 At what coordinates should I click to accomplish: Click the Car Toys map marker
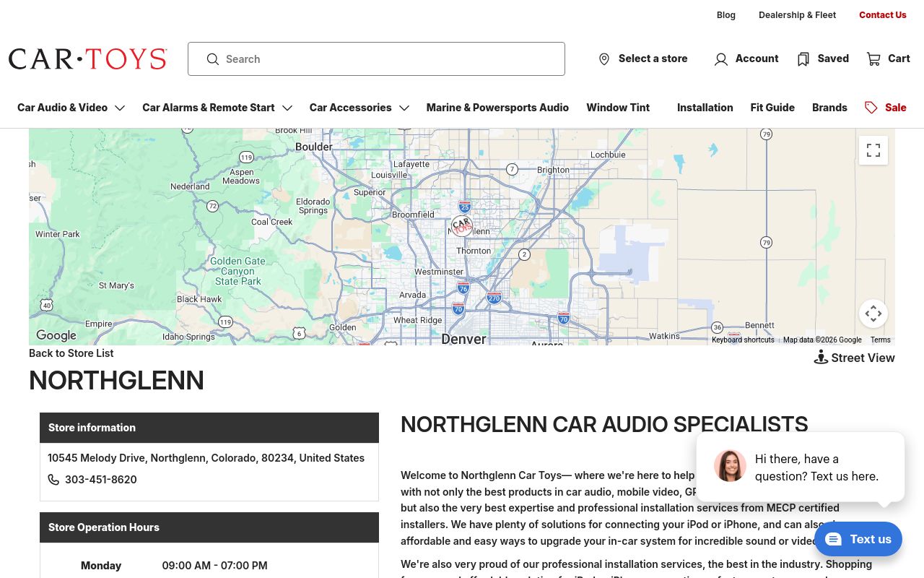pyautogui.click(x=462, y=225)
